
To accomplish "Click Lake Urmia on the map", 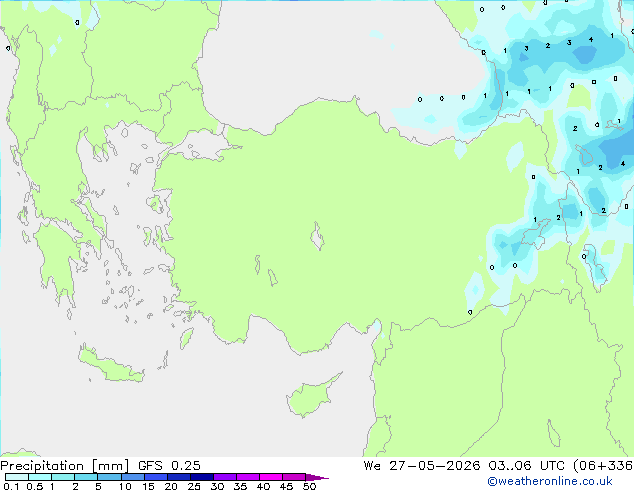I will point(596,268).
